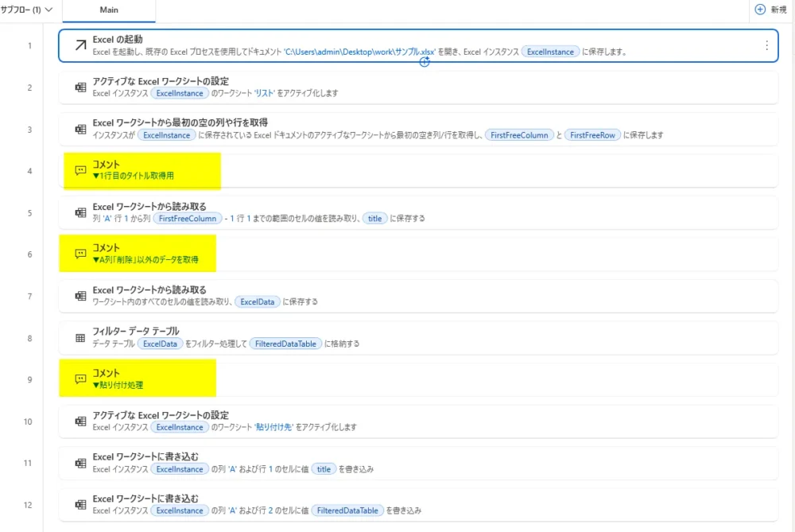Viewport: 795px width, 532px height.
Task: Click comment icon for 1行目のタイトル取得用
Action: (x=80, y=170)
